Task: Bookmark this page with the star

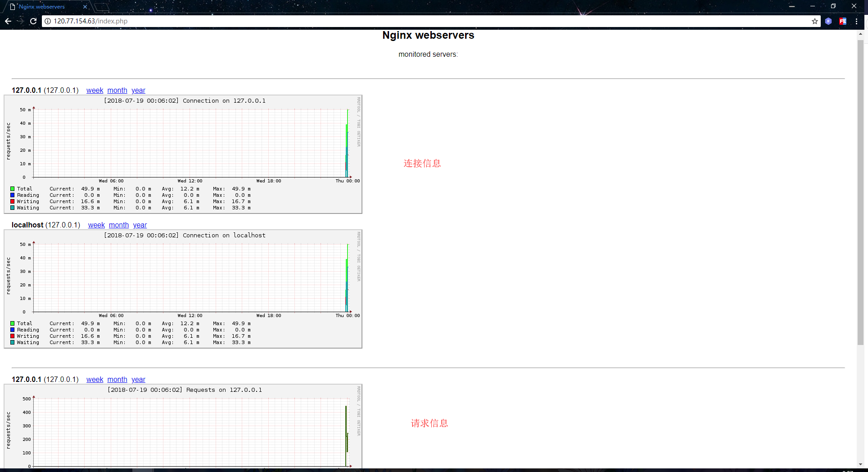Action: click(814, 21)
